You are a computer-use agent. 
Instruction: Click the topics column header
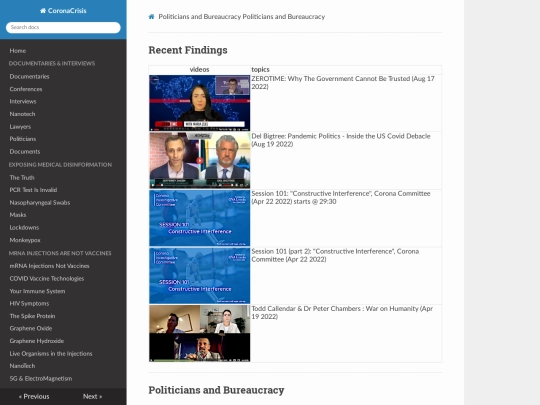pyautogui.click(x=260, y=70)
